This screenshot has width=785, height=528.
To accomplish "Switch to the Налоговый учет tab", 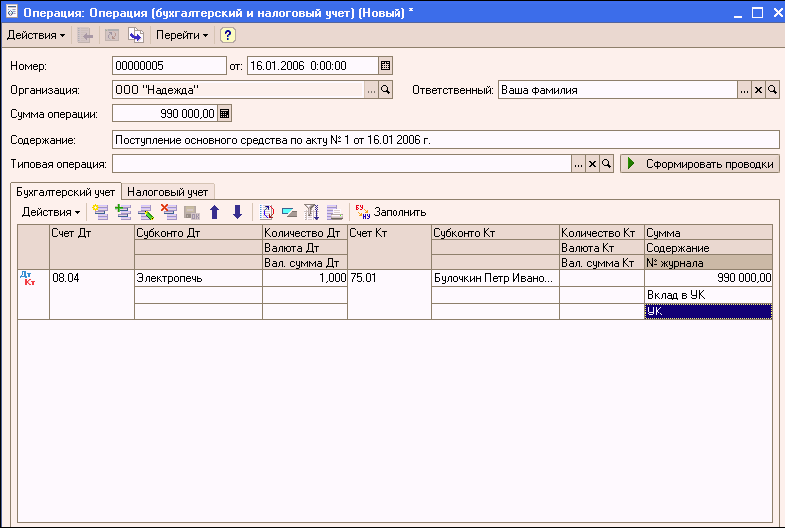I will pyautogui.click(x=168, y=191).
